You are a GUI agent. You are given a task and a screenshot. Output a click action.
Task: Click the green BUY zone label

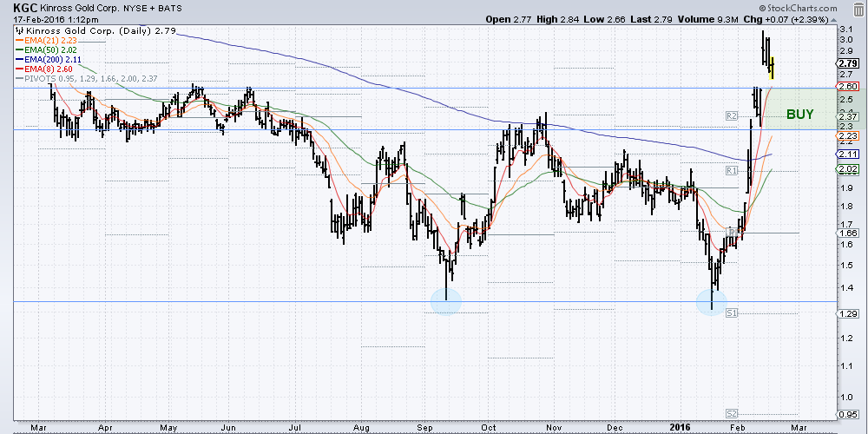coord(800,115)
